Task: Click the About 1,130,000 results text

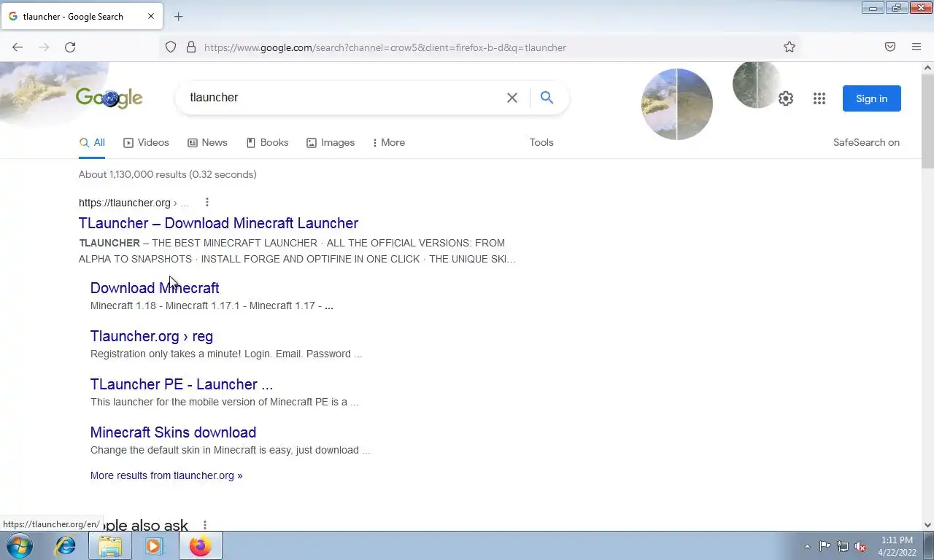Action: [168, 174]
